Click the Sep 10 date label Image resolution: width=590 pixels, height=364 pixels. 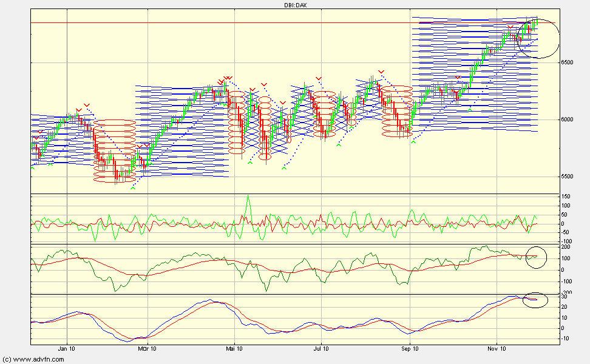[410, 349]
